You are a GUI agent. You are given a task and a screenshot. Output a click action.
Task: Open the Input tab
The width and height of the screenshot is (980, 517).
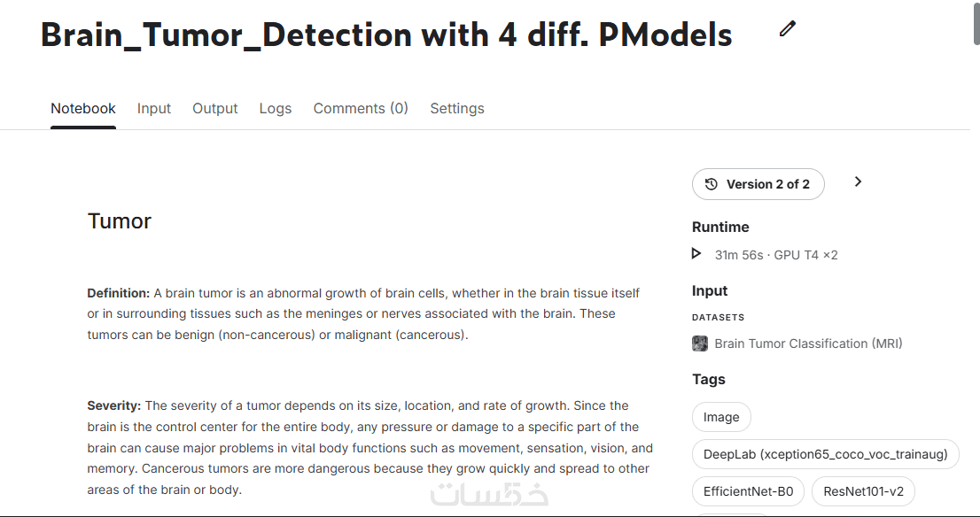(x=154, y=109)
